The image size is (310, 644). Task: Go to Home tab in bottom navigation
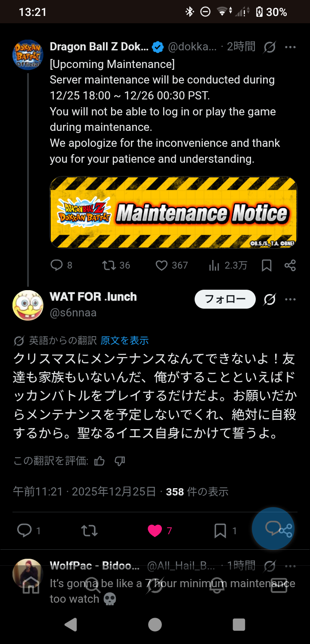tap(31, 585)
